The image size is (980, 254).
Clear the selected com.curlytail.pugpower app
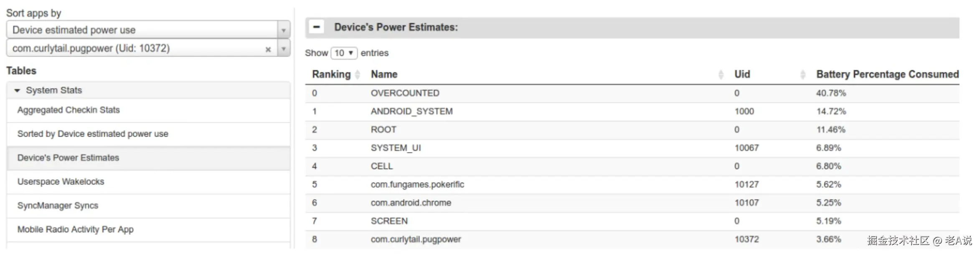268,49
